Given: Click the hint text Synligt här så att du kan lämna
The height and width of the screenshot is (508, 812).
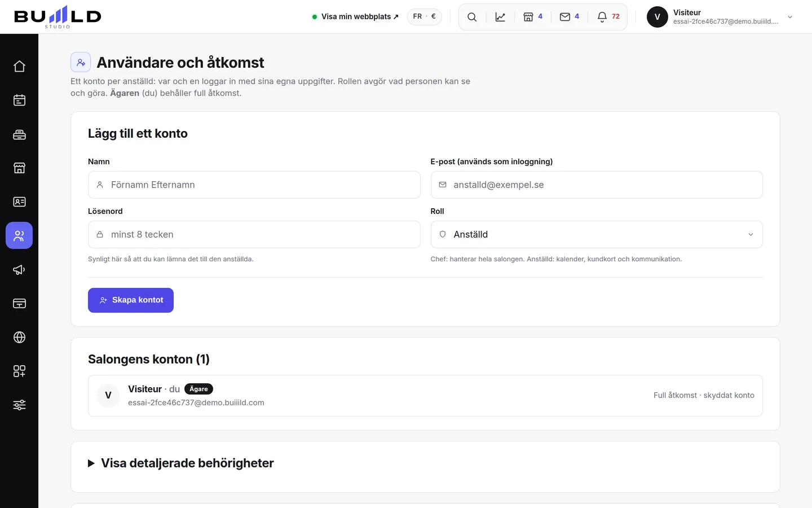Looking at the screenshot, I should click(x=171, y=259).
